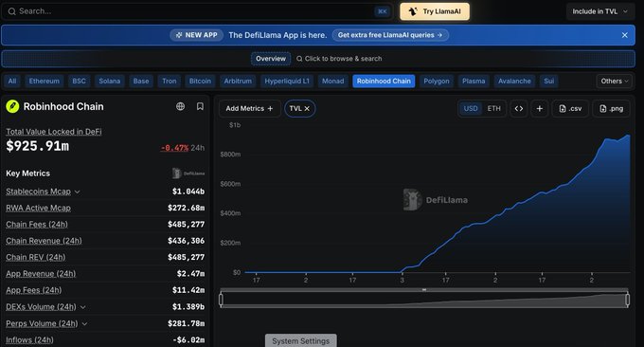Switch to Bitcoin chain
Image resolution: width=644 pixels, height=347 pixels.
[x=200, y=82]
